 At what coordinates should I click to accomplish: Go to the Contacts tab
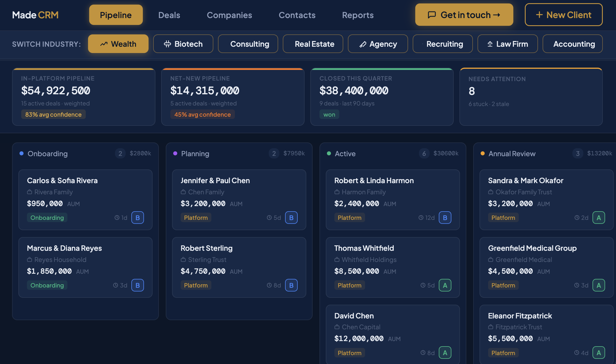pyautogui.click(x=297, y=15)
